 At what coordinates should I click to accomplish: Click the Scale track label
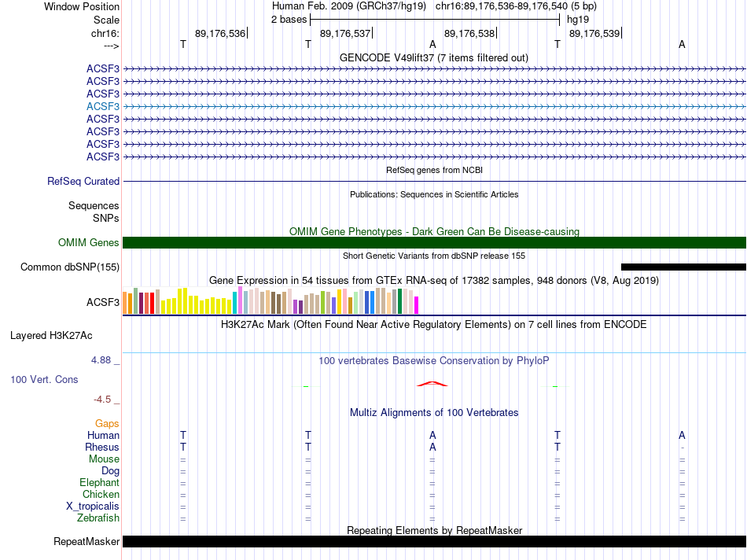coord(106,20)
